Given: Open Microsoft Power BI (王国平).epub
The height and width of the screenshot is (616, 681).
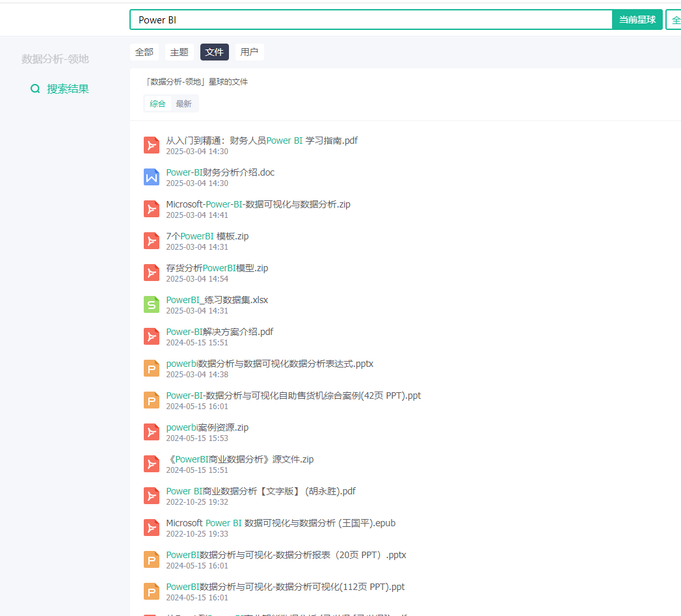Looking at the screenshot, I should tap(280, 523).
